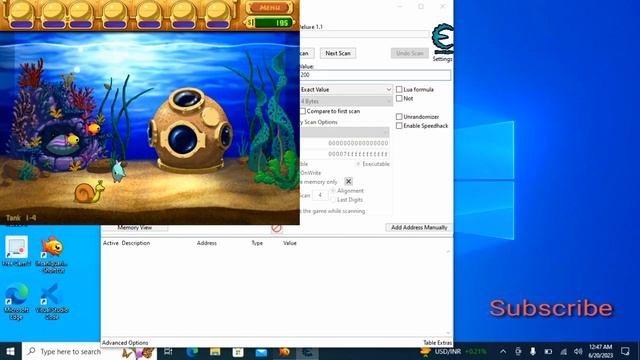Open the USD/INR news widget

(x=453, y=351)
